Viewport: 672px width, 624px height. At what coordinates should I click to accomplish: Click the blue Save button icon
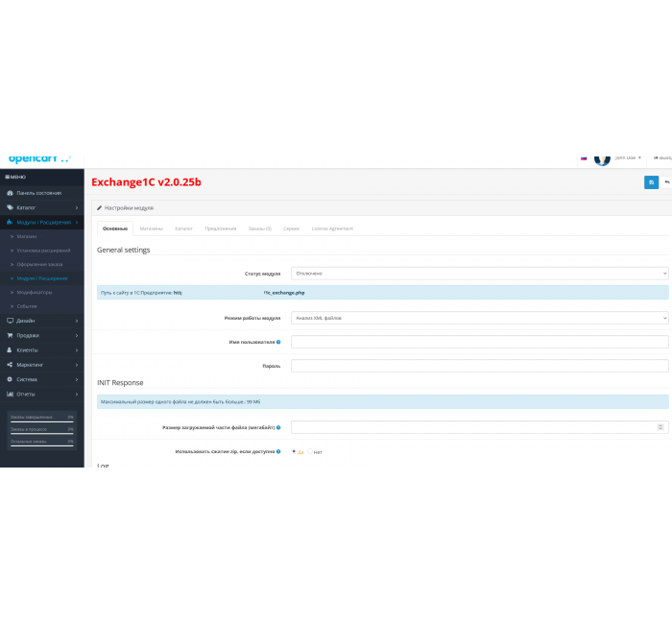click(651, 182)
